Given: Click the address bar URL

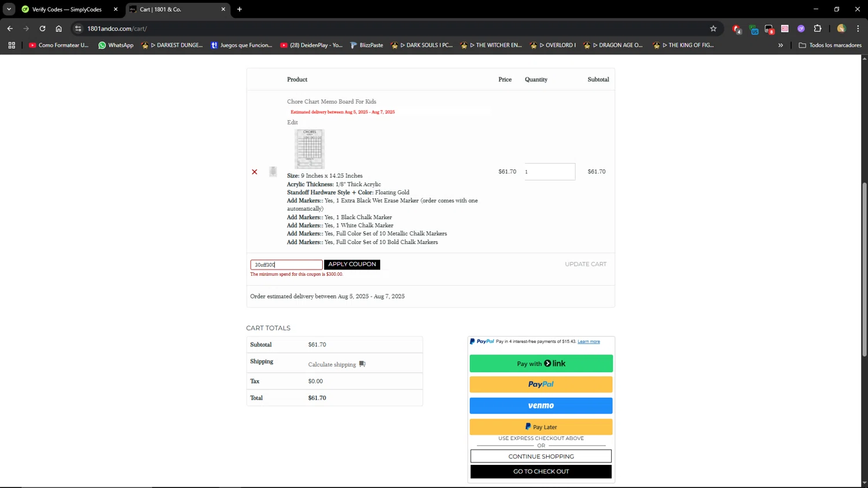Looking at the screenshot, I should click(x=117, y=28).
